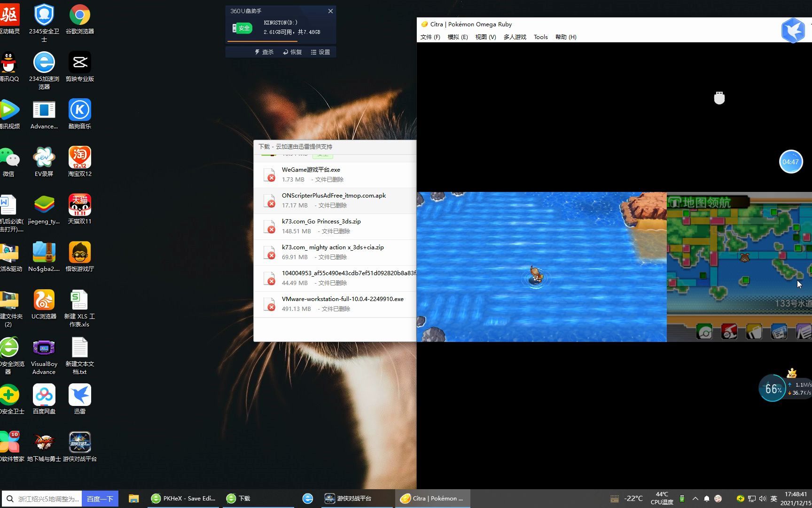Select k73.com_Go Princess_3ds.zip download entry
Image resolution: width=812 pixels, height=508 pixels.
[335, 226]
